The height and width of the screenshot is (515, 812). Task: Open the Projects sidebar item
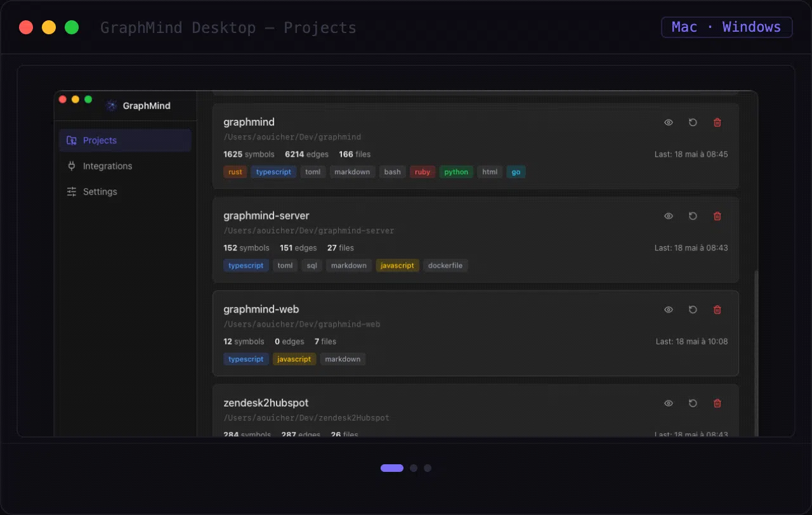click(x=125, y=141)
